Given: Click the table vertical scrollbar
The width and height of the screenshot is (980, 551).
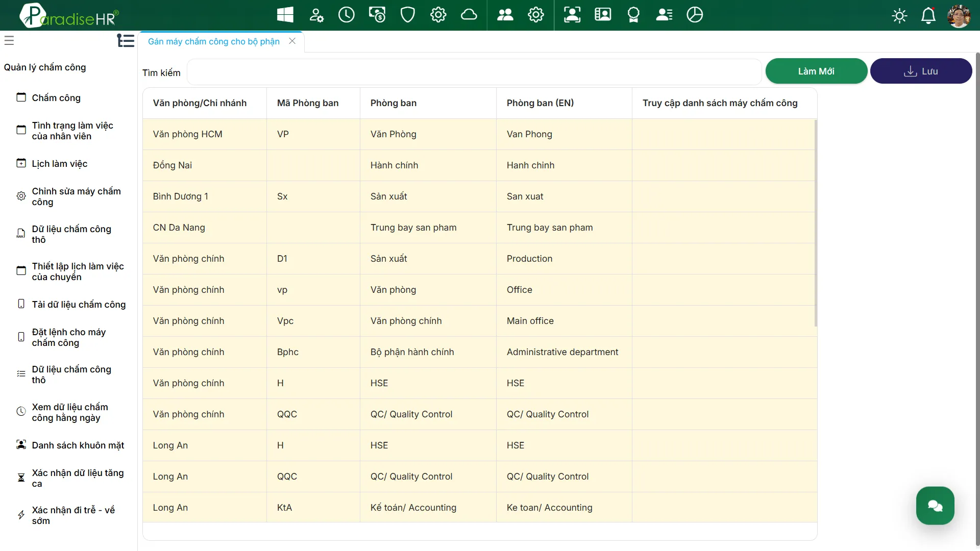Looking at the screenshot, I should 816,223.
